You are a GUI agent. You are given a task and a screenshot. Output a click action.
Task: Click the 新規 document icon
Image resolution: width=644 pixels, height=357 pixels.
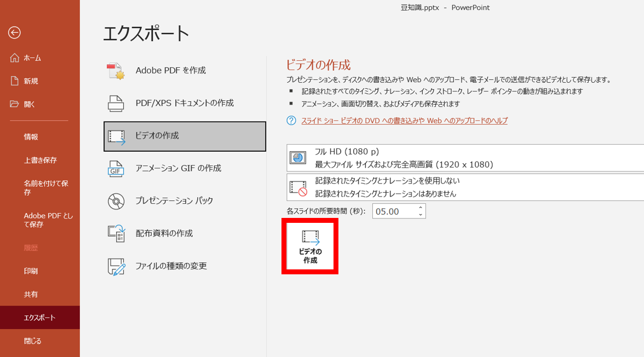(x=14, y=81)
